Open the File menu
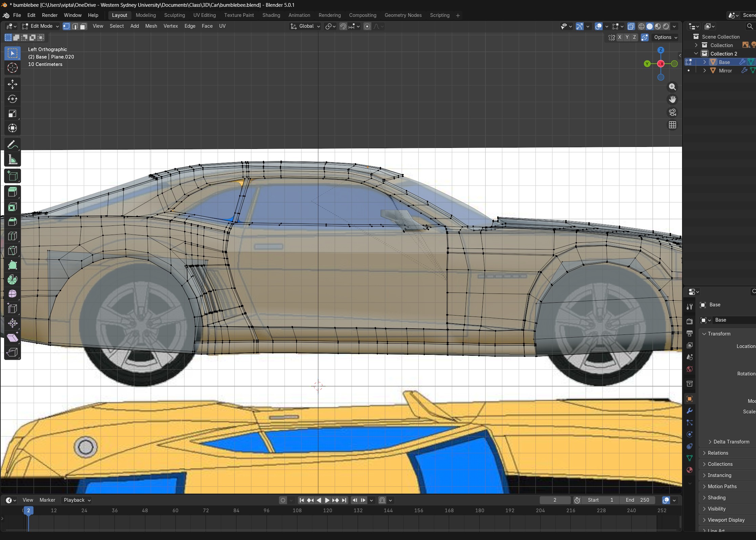 coord(17,15)
